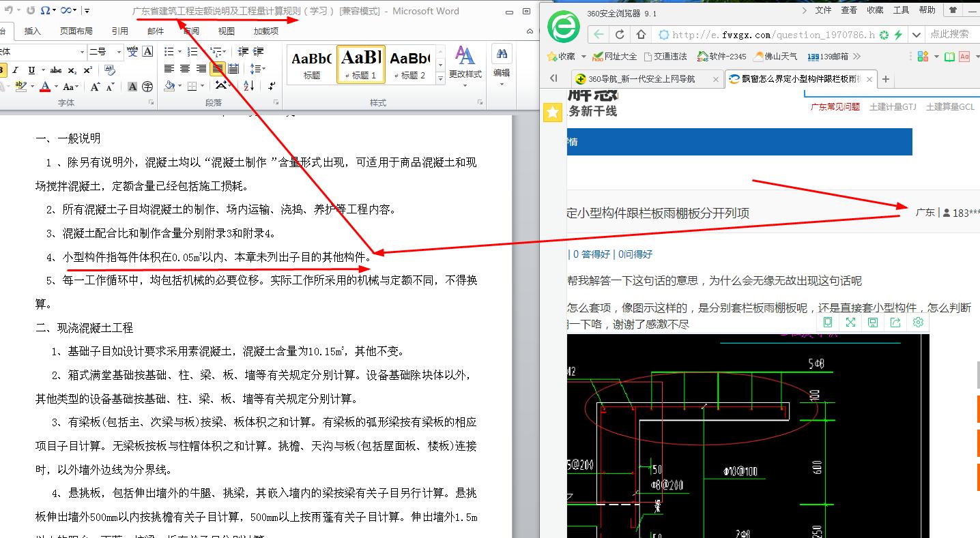Image resolution: width=980 pixels, height=538 pixels.
Task: Switch to the 视图 ribbon tab
Action: coord(227,31)
